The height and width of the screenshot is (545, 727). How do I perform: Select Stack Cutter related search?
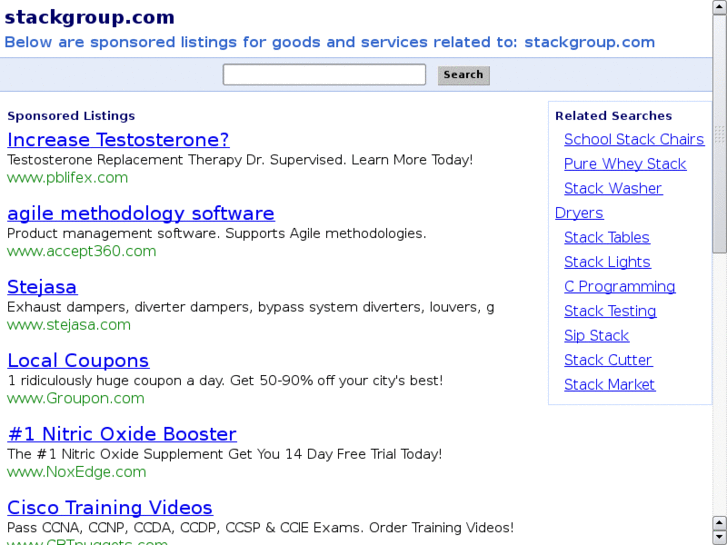click(608, 360)
